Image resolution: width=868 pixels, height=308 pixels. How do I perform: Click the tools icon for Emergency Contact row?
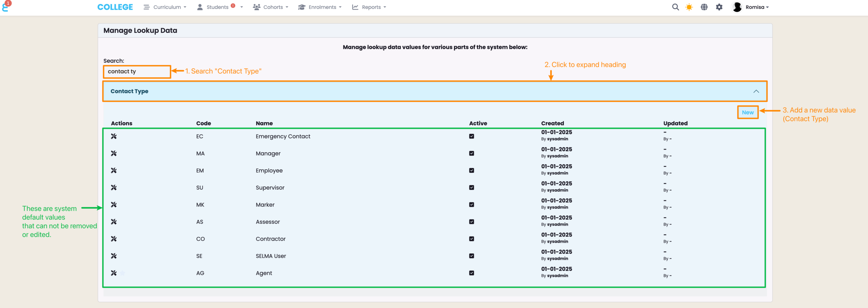pos(114,136)
